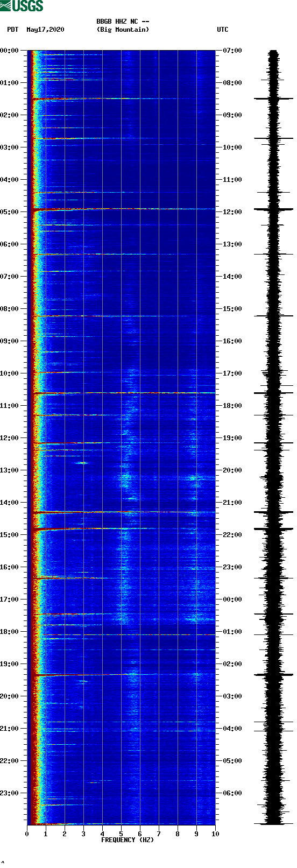Click the UTC timezone label

[x=223, y=30]
